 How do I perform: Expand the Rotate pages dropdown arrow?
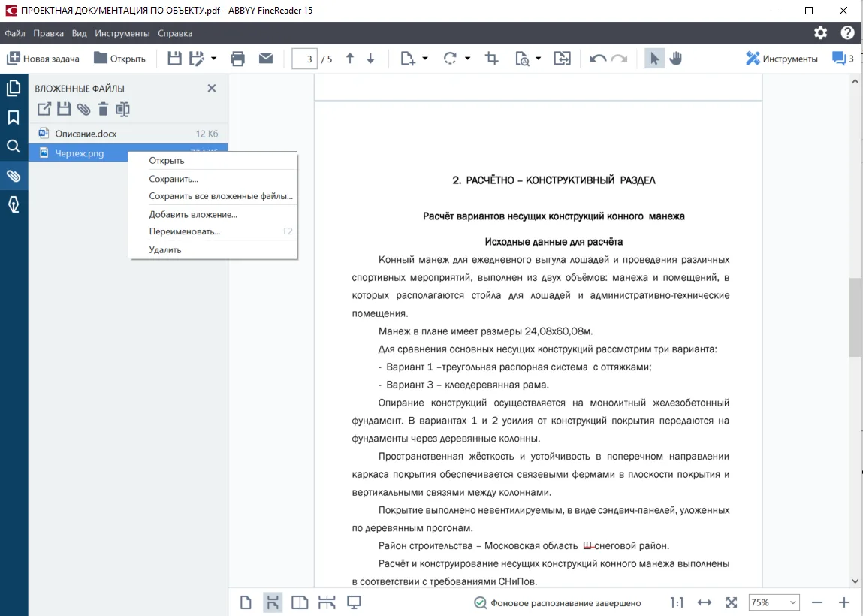point(468,59)
